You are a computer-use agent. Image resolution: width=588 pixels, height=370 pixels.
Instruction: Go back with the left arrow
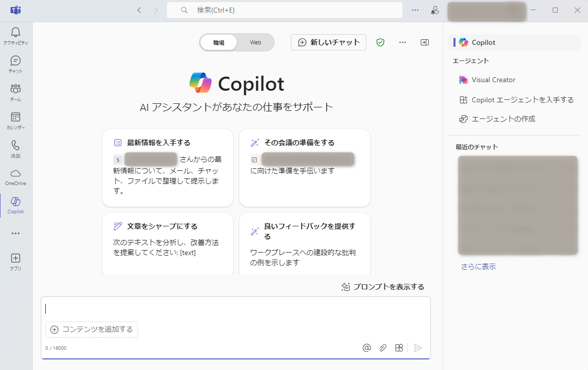point(139,10)
